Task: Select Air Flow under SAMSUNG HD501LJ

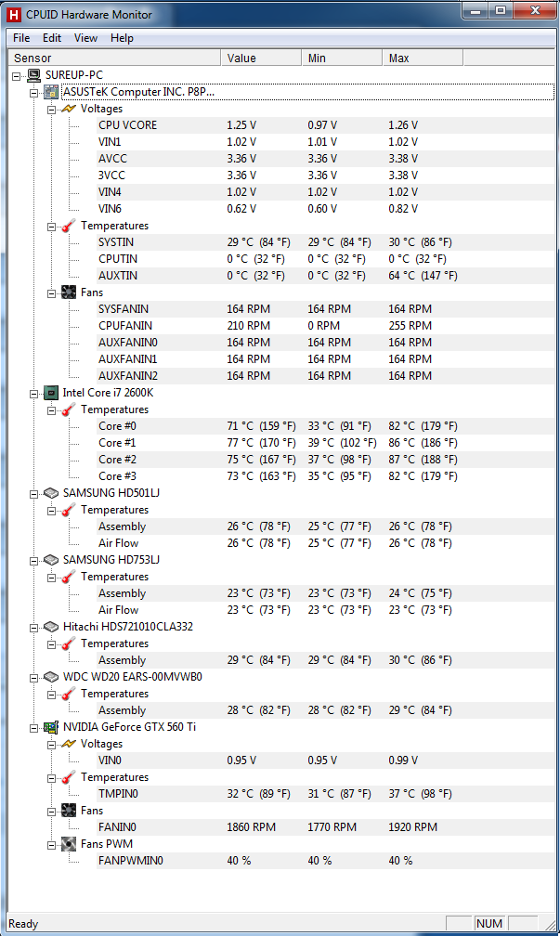Action: [x=325, y=543]
